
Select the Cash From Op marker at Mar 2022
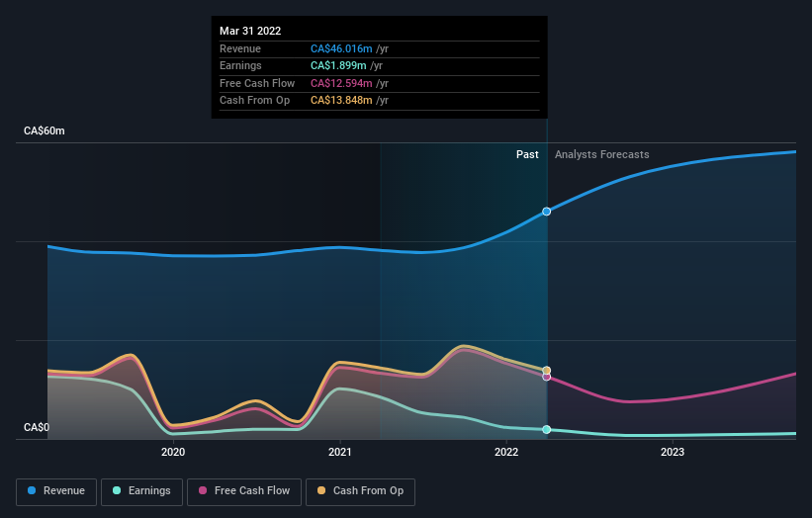pyautogui.click(x=546, y=371)
